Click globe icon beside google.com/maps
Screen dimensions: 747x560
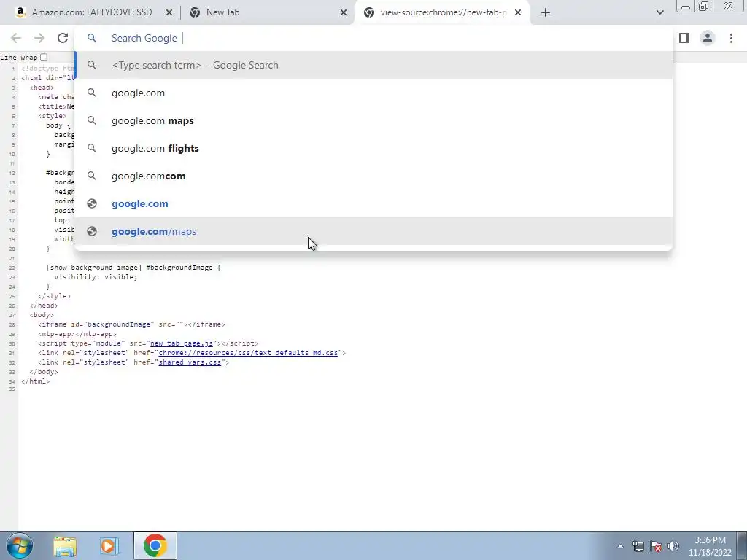(92, 231)
